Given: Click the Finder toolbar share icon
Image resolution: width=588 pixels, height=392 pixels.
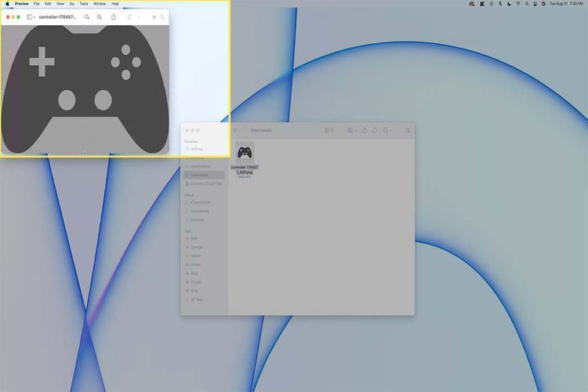Looking at the screenshot, I should [x=365, y=130].
